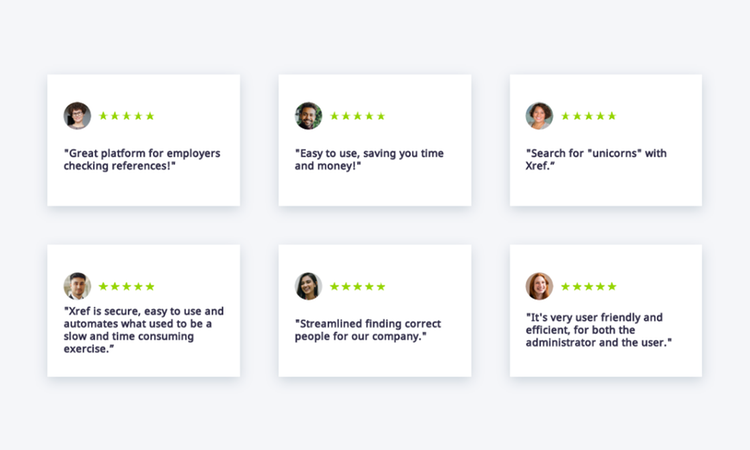
Task: Click the fifth star on "very user friendly" review
Action: (x=612, y=286)
